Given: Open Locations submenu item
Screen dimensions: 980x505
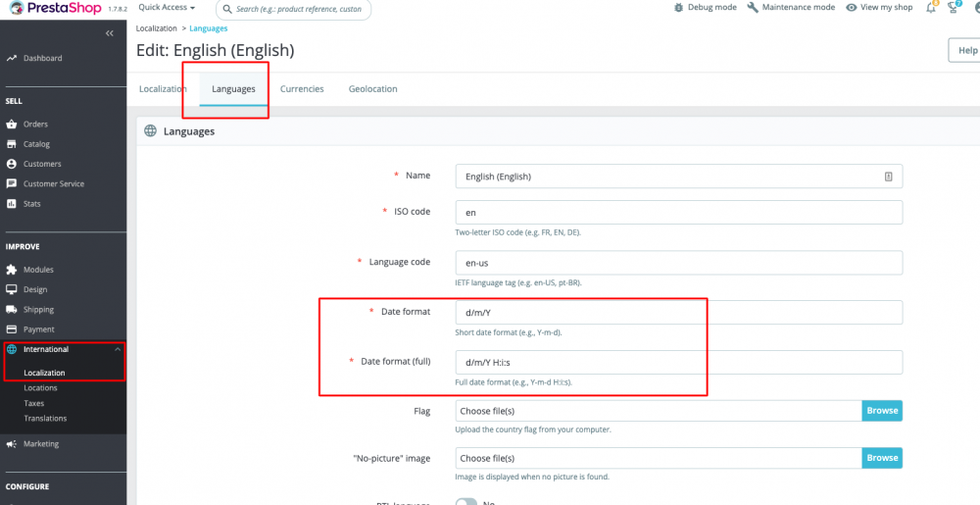Looking at the screenshot, I should 40,387.
